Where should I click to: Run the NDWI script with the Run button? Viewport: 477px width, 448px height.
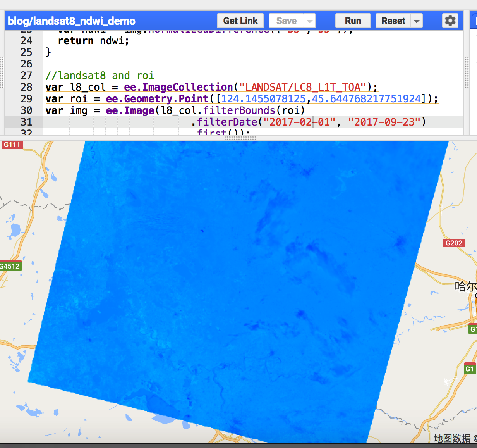[353, 21]
